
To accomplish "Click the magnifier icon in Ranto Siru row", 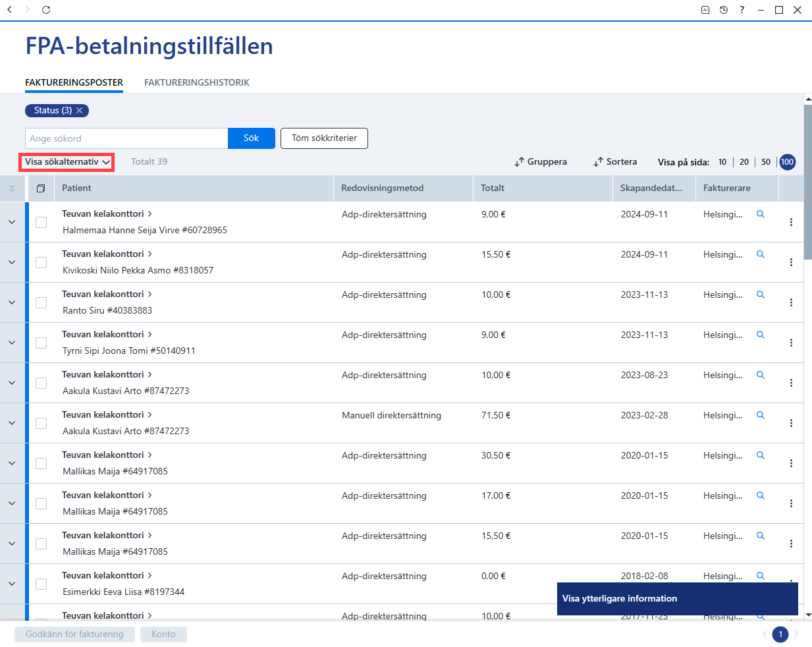I will [760, 295].
